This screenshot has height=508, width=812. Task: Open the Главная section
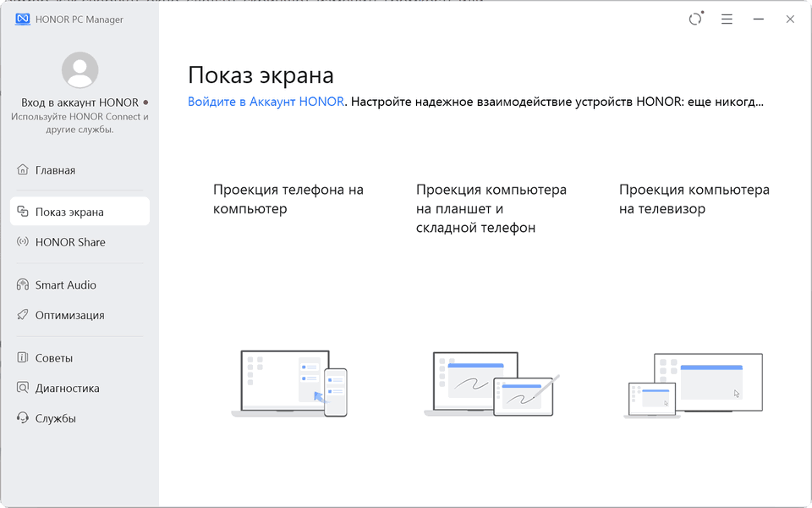(80, 170)
